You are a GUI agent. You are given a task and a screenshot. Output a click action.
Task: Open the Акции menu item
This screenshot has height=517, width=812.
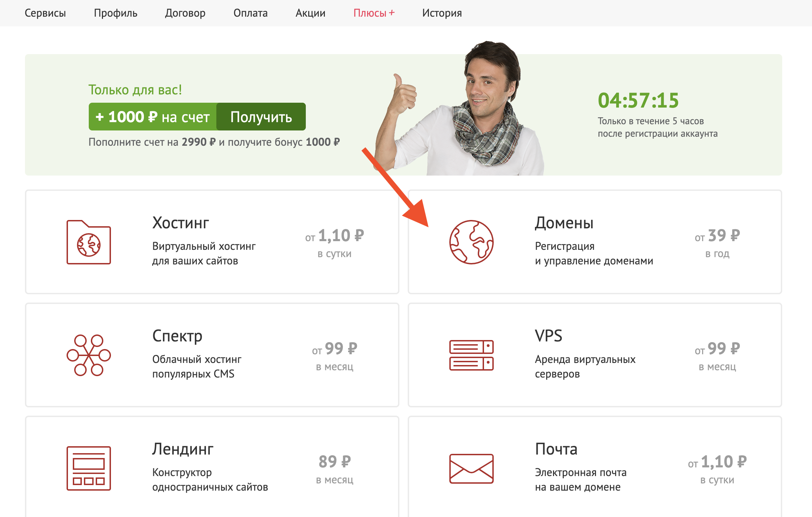310,13
